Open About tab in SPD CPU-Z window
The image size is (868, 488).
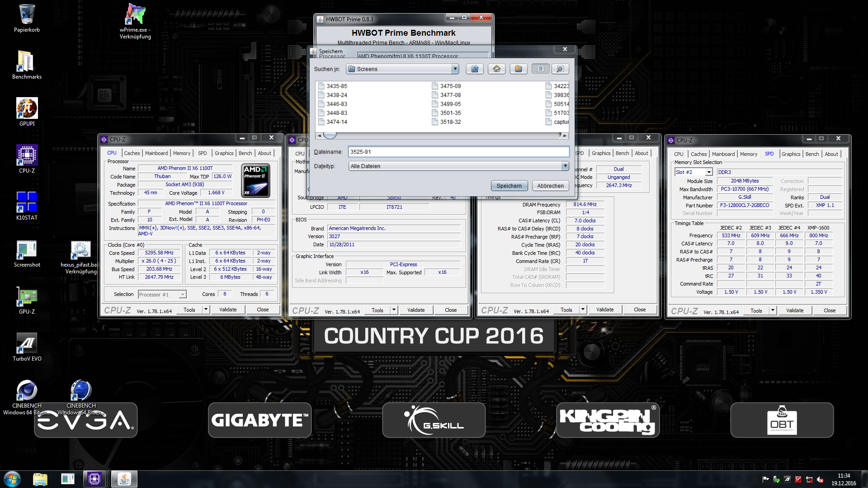click(x=831, y=154)
